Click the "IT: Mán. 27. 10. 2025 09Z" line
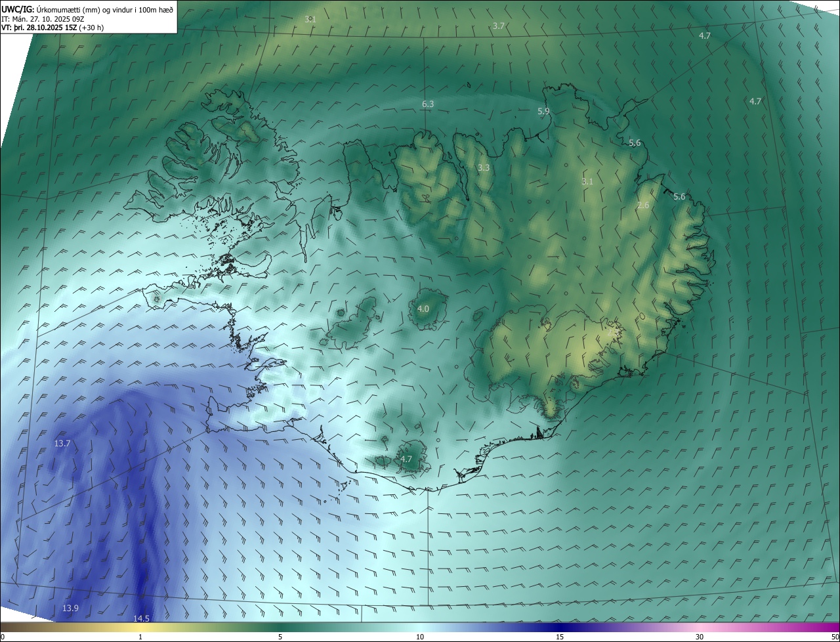This screenshot has height=642, width=840. pos(44,18)
